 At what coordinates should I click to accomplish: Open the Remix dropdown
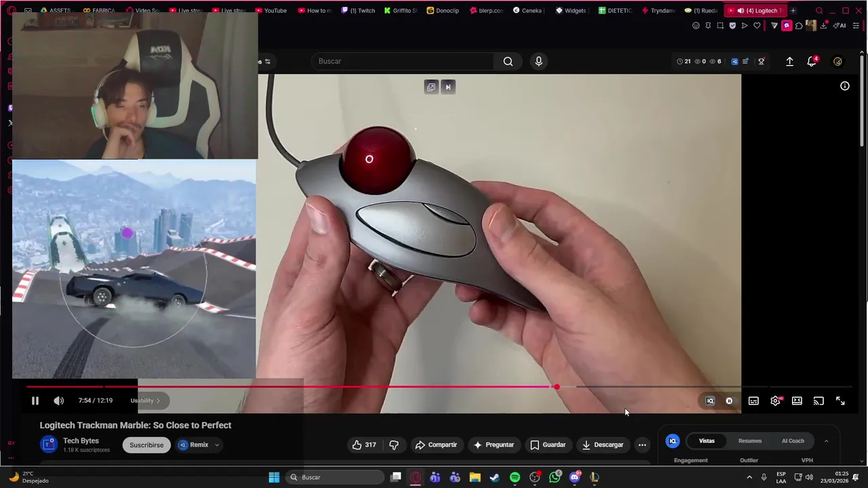click(x=199, y=445)
